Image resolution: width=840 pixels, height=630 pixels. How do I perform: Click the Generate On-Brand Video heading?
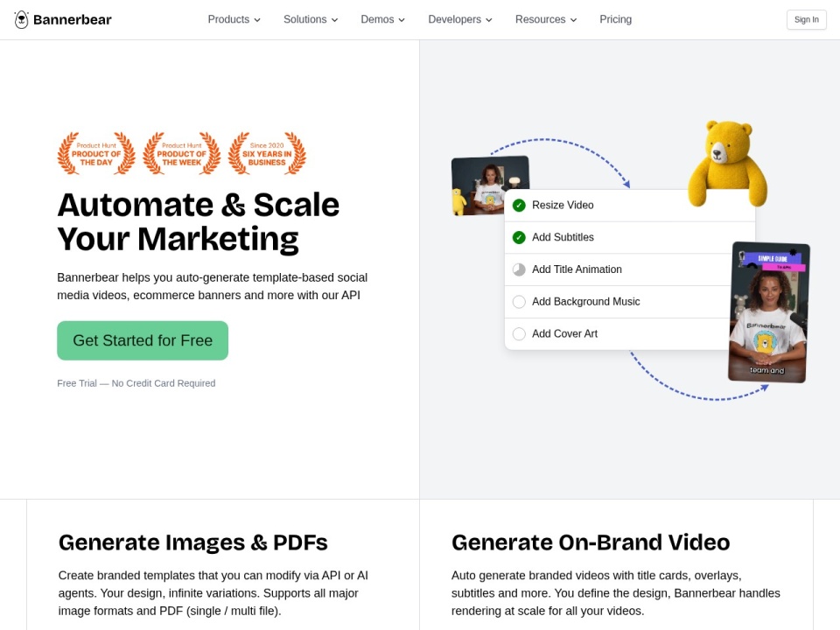click(x=591, y=542)
